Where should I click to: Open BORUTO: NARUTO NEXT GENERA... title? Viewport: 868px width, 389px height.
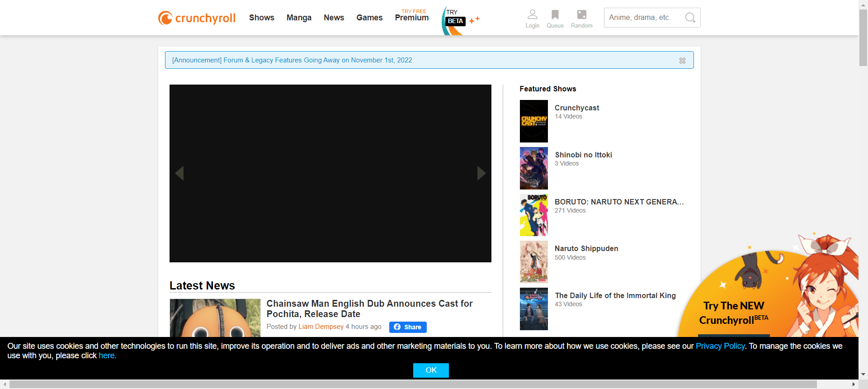click(x=619, y=202)
